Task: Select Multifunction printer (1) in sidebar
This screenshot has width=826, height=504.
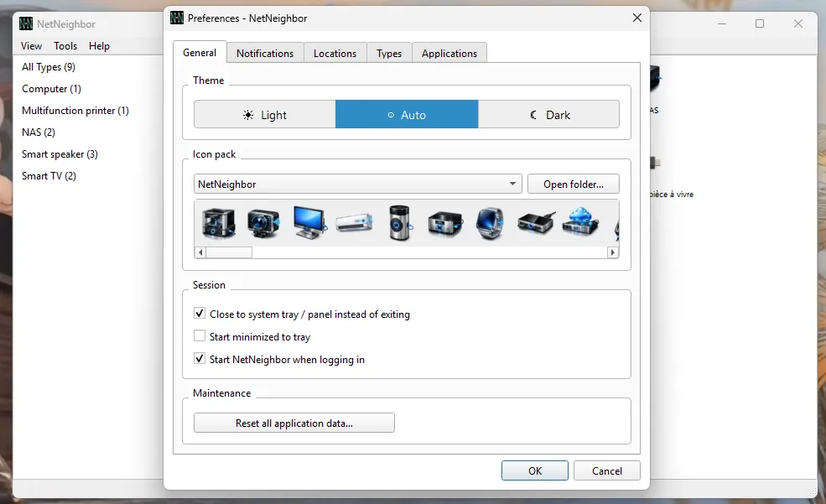Action: pyautogui.click(x=75, y=110)
